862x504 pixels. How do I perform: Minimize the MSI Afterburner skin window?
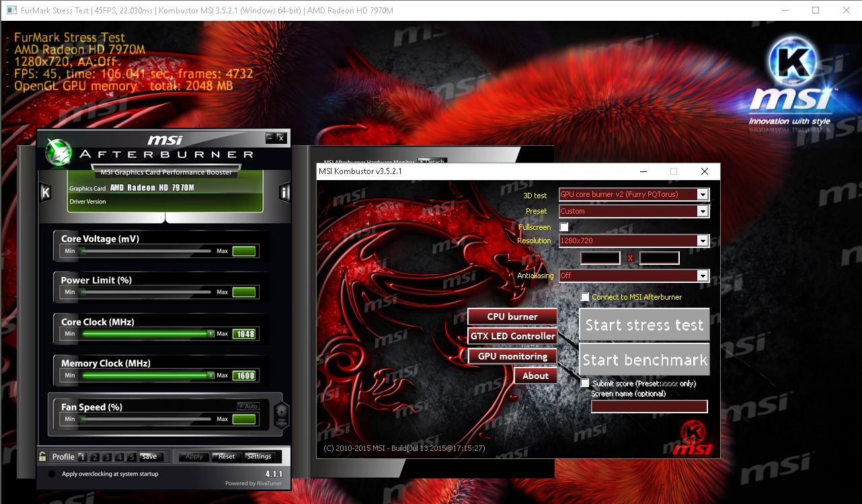[x=270, y=138]
